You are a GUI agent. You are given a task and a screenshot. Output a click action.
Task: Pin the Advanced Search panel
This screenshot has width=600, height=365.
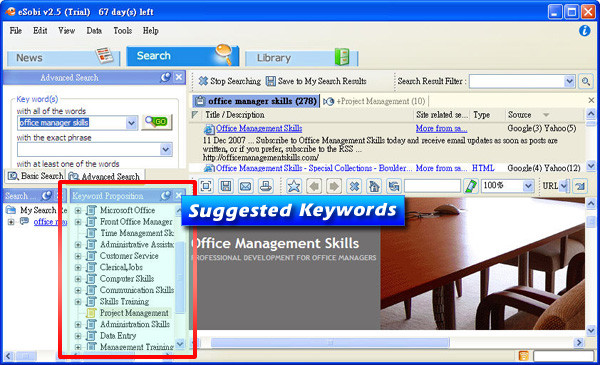click(x=165, y=77)
